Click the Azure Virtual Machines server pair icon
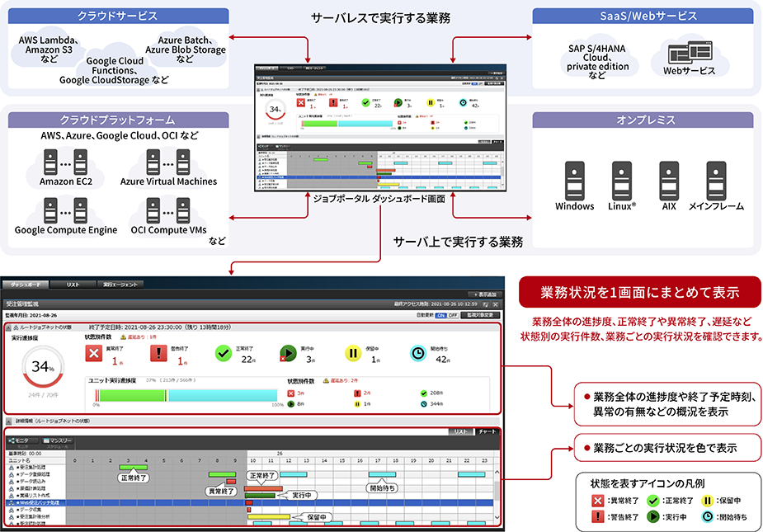The height and width of the screenshot is (532, 763). (x=168, y=162)
